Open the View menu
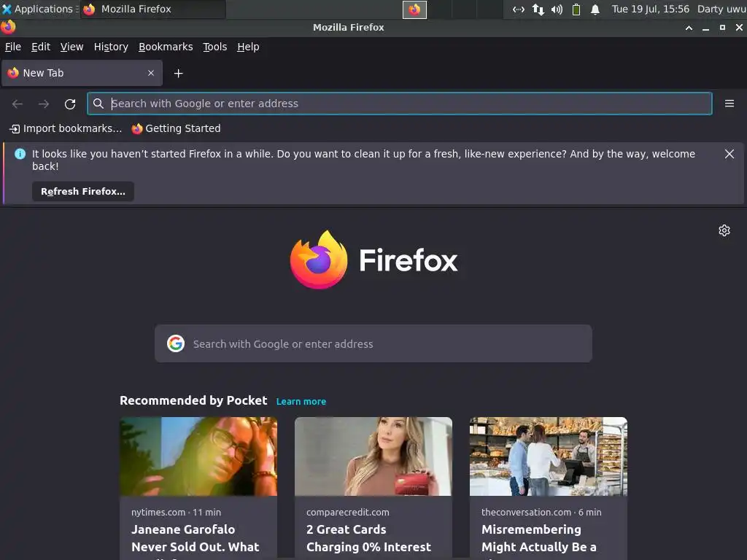Image resolution: width=747 pixels, height=560 pixels. (71, 47)
